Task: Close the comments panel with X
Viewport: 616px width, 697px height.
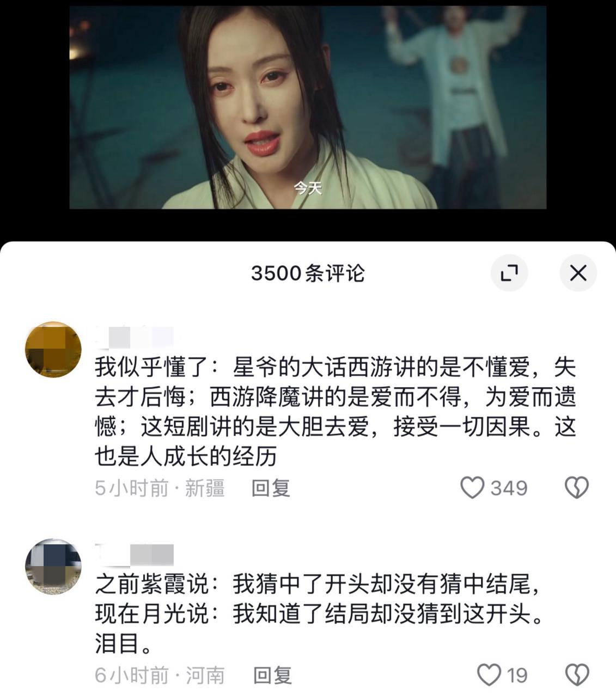Action: [x=578, y=272]
